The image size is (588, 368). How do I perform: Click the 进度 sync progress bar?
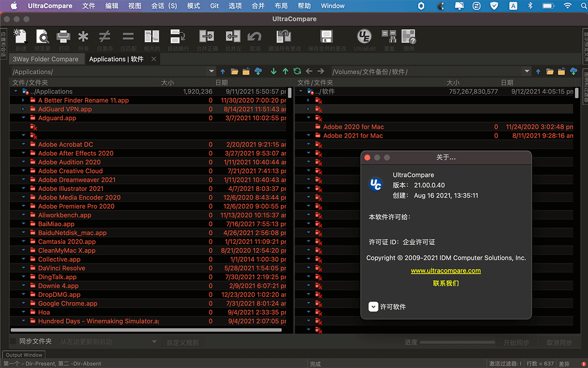click(458, 342)
